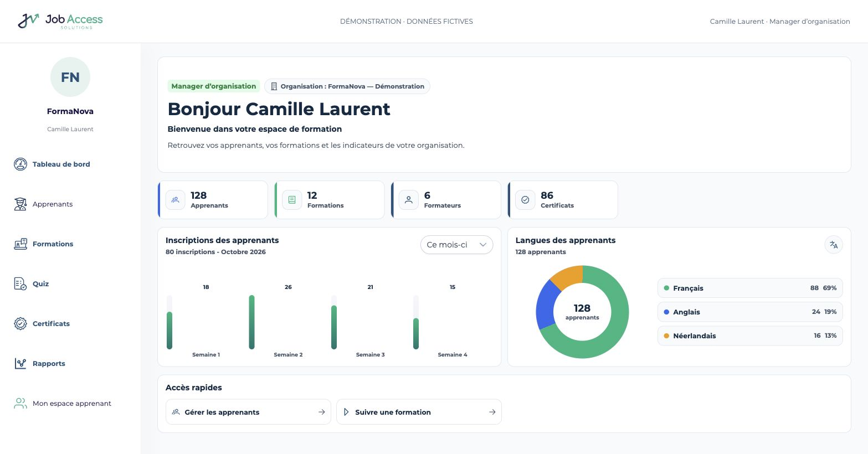Screen dimensions: 868x454
Task: Click the Rapports chart icon
Action: (20, 363)
